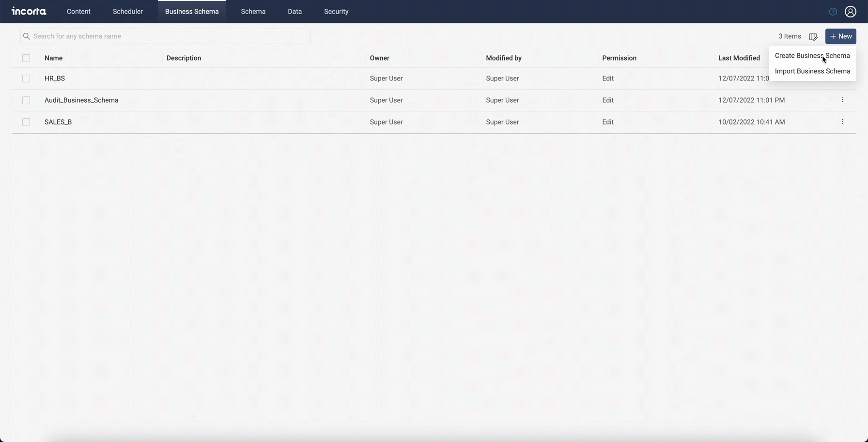Click Edit permission in SALES_B row
This screenshot has width=868, height=442.
[608, 122]
